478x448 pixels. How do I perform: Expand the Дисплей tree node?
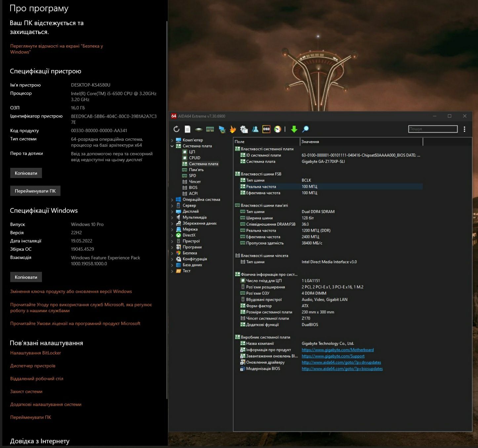point(172,211)
